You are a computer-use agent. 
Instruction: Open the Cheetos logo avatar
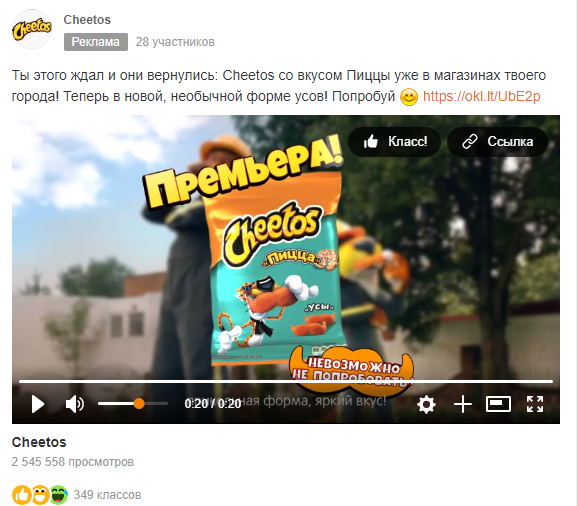(x=32, y=29)
